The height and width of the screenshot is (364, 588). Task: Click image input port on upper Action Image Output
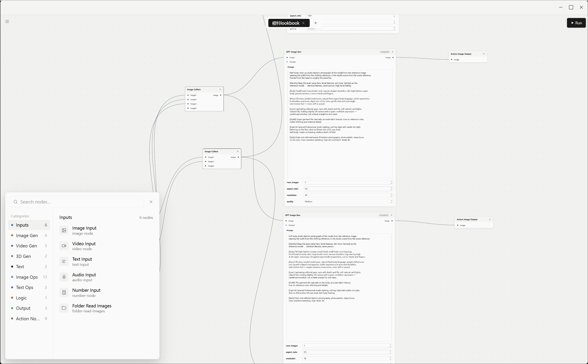click(451, 59)
